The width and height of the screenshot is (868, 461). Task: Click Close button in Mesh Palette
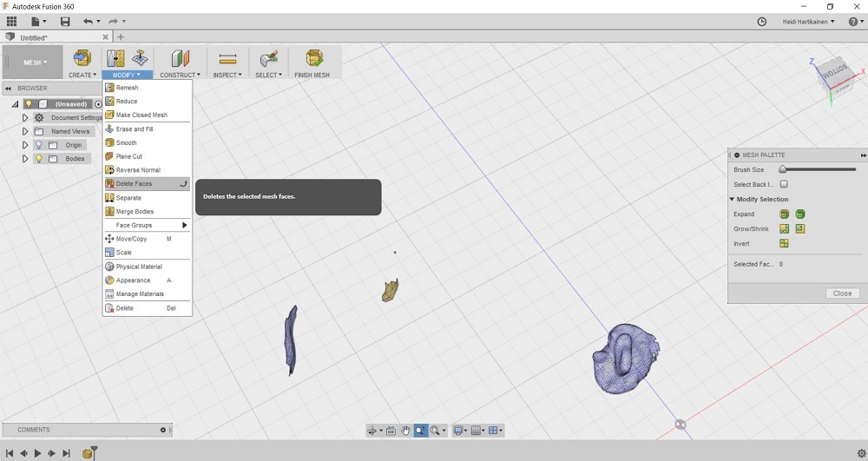tap(842, 293)
